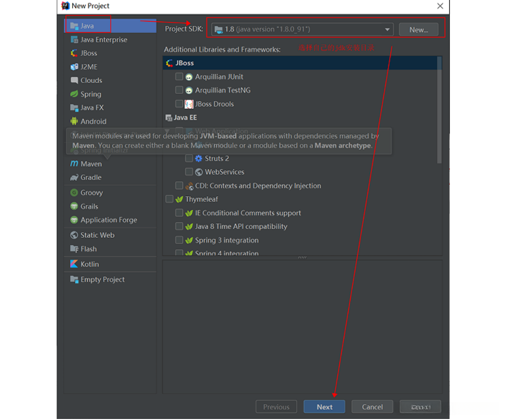
Task: Click the WebServices globe icon
Action: (x=198, y=172)
